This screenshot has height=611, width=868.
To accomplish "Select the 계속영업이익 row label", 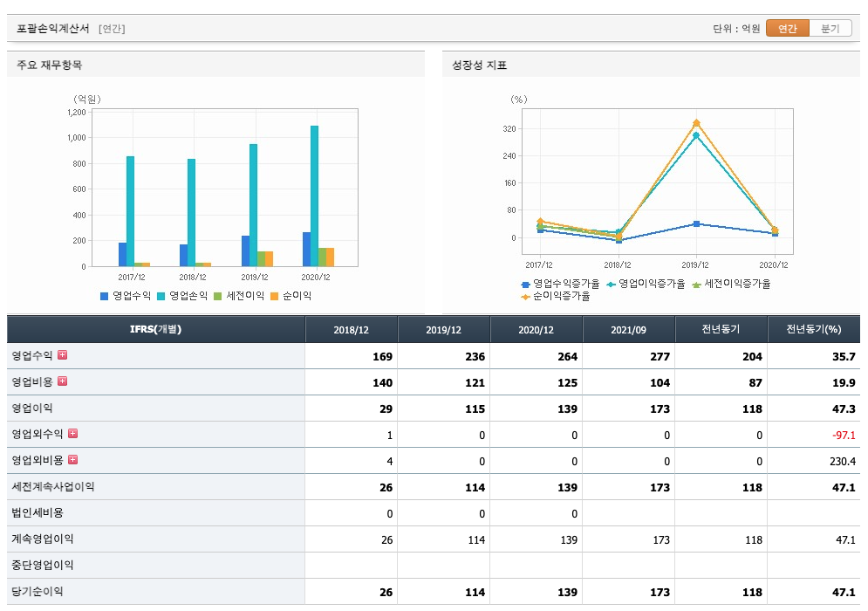I will (x=43, y=539).
